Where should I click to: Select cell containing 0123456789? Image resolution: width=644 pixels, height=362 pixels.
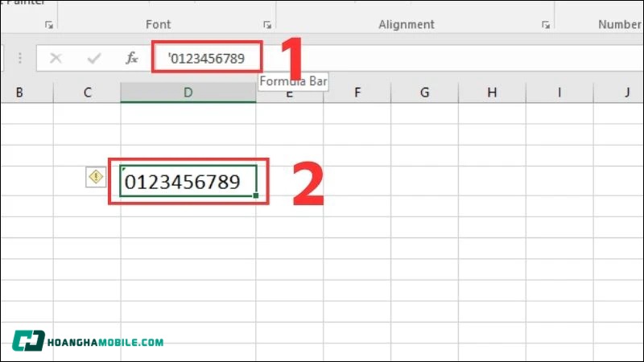pyautogui.click(x=188, y=181)
